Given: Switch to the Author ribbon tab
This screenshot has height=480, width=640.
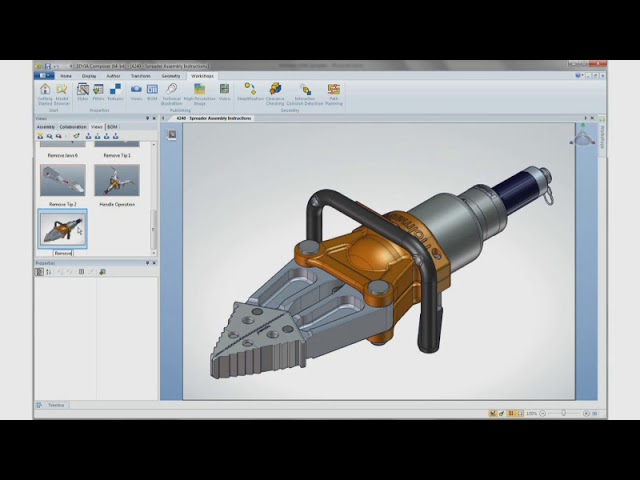Looking at the screenshot, I should click(113, 76).
